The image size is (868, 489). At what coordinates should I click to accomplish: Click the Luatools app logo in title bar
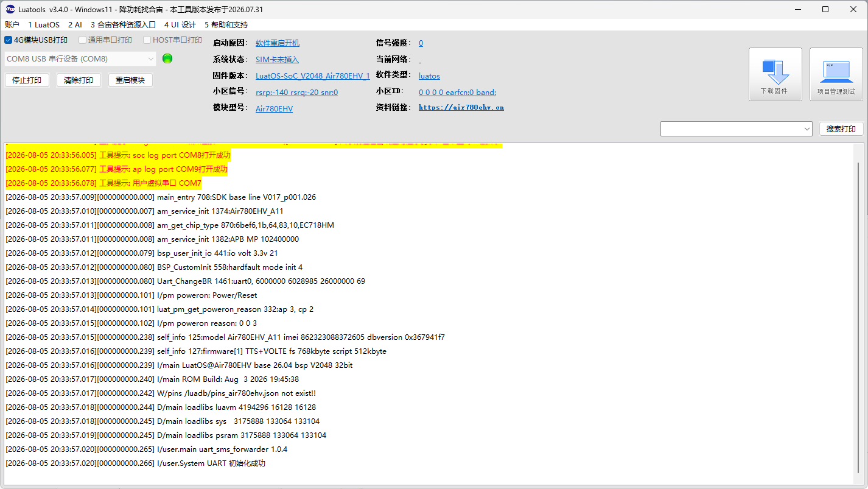[10, 9]
